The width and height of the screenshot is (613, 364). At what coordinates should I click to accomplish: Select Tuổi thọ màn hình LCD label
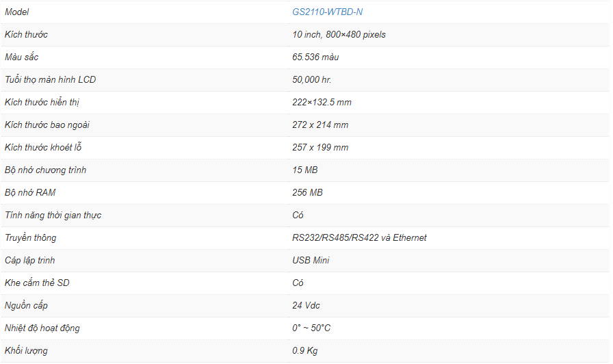click(x=50, y=79)
